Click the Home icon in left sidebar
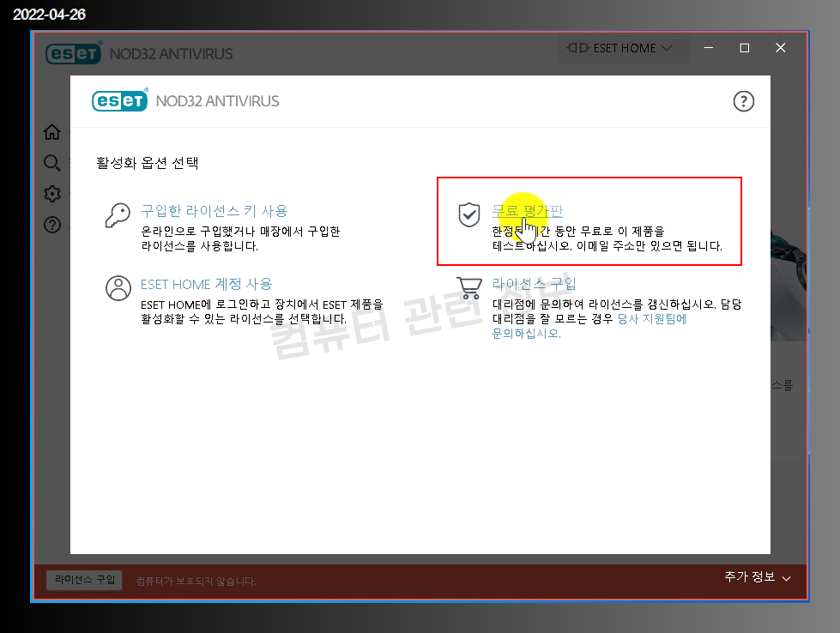840x633 pixels. pos(52,132)
